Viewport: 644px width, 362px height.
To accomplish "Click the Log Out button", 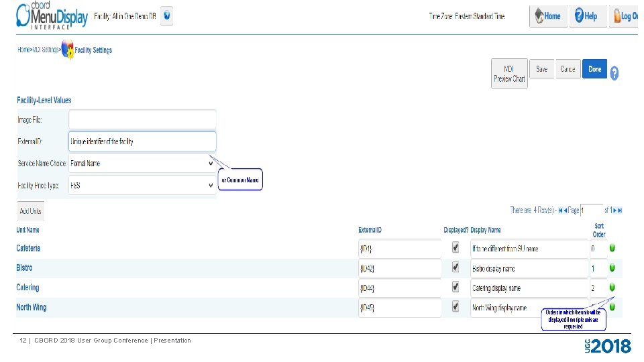I will [625, 16].
